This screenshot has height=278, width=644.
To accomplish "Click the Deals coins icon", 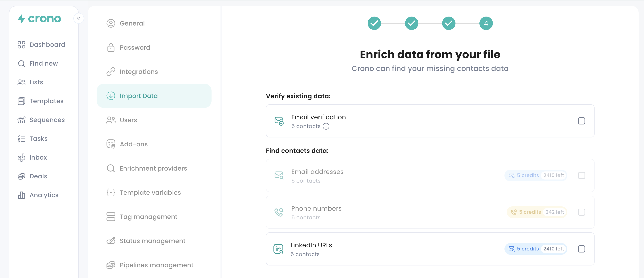I will [21, 176].
